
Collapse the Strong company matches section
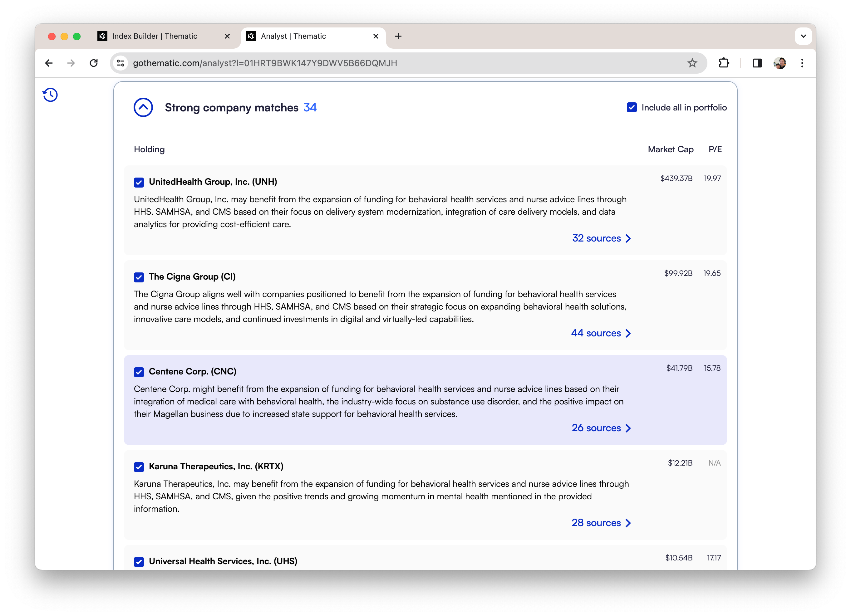[x=143, y=108]
